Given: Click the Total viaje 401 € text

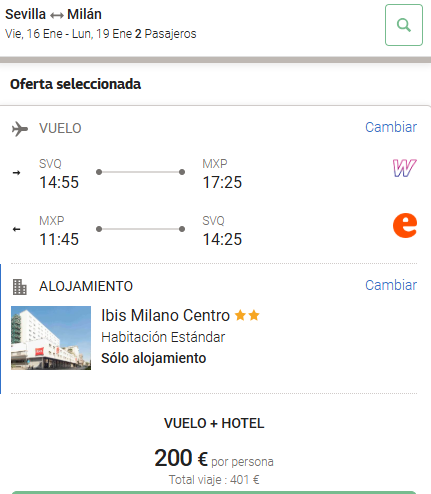Looking at the screenshot, I should [x=214, y=480].
